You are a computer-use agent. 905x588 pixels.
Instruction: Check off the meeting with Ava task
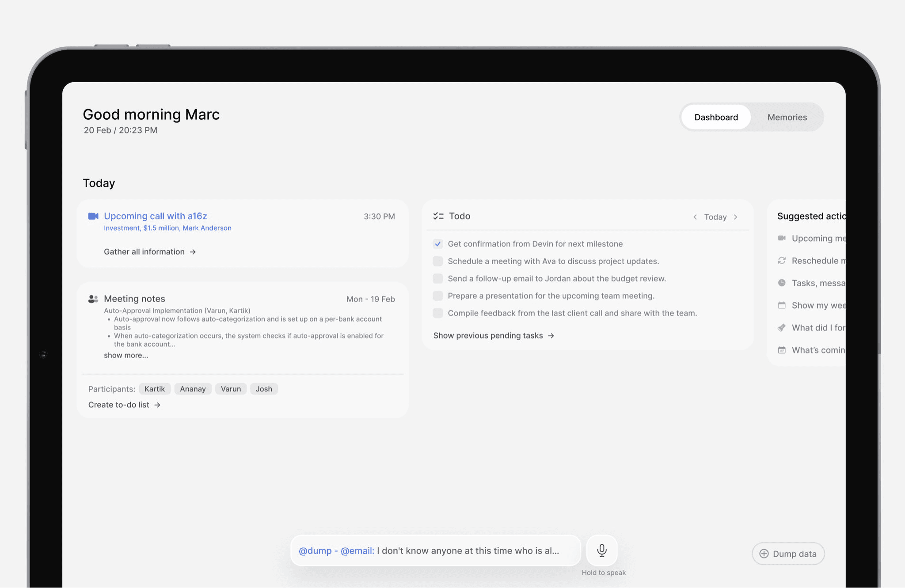437,261
